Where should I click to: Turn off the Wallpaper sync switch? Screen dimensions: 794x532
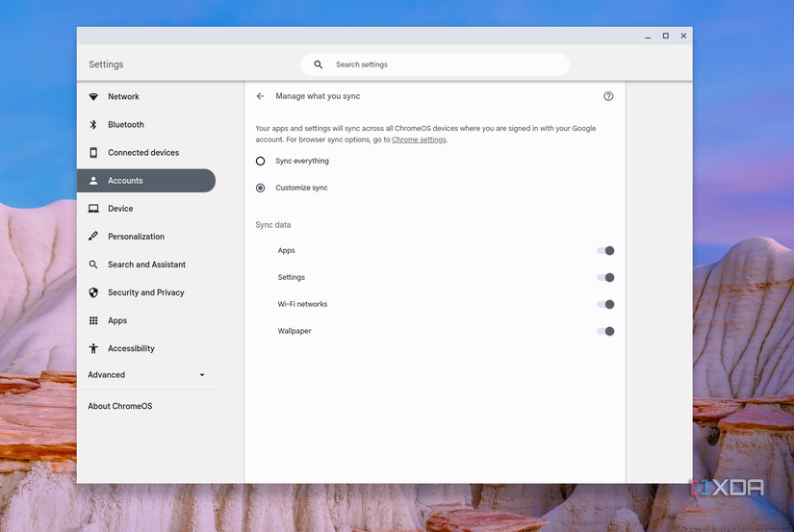[605, 331]
